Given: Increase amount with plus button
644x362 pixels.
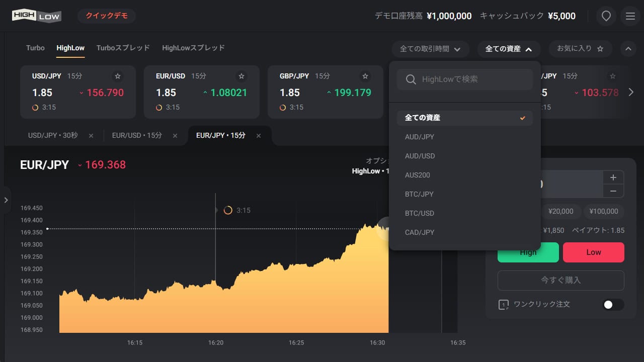Looking at the screenshot, I should click(x=613, y=177).
